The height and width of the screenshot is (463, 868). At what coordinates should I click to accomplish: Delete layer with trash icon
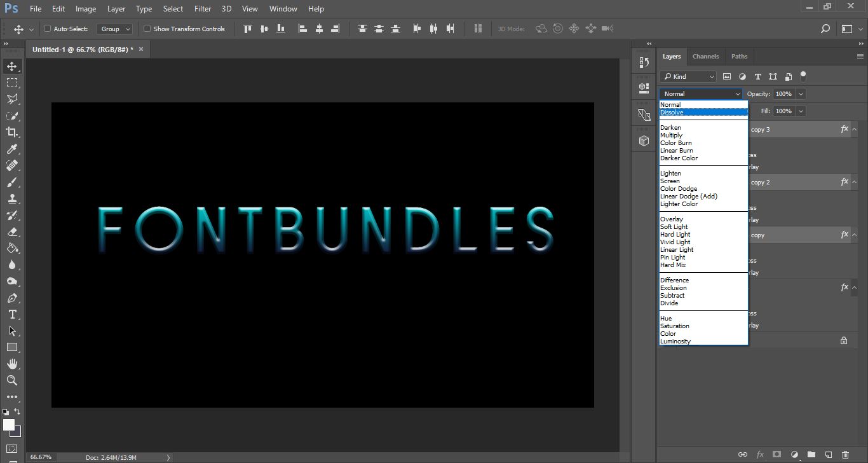pos(845,455)
